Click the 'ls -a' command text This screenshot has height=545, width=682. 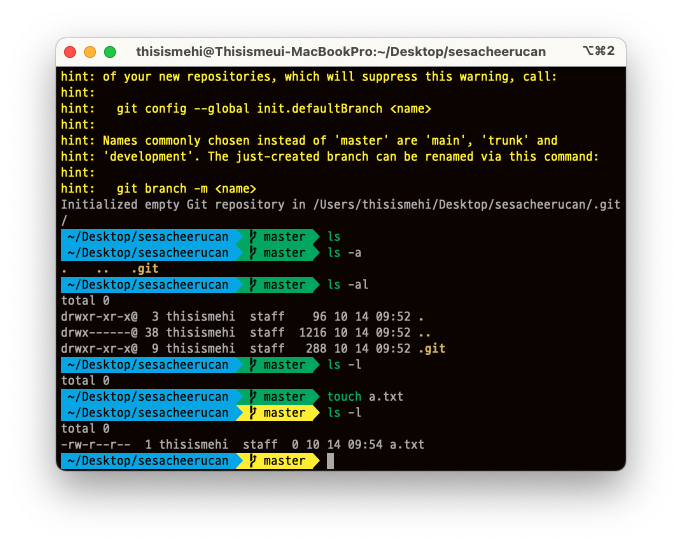[x=344, y=253]
